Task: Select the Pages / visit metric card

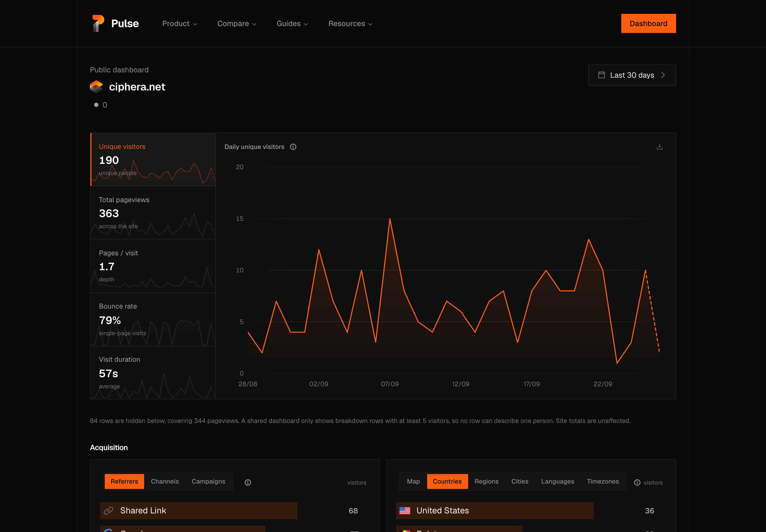Action: 153,266
